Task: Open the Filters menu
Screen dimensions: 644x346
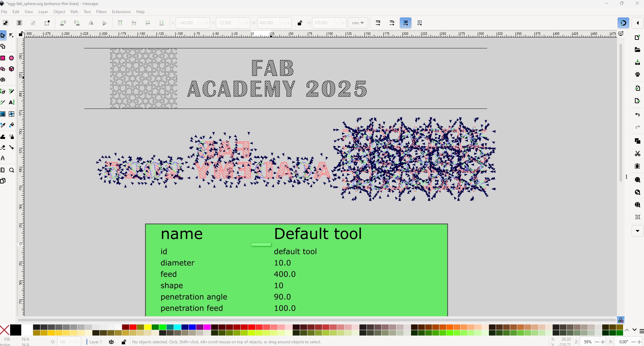Action: pyautogui.click(x=101, y=12)
